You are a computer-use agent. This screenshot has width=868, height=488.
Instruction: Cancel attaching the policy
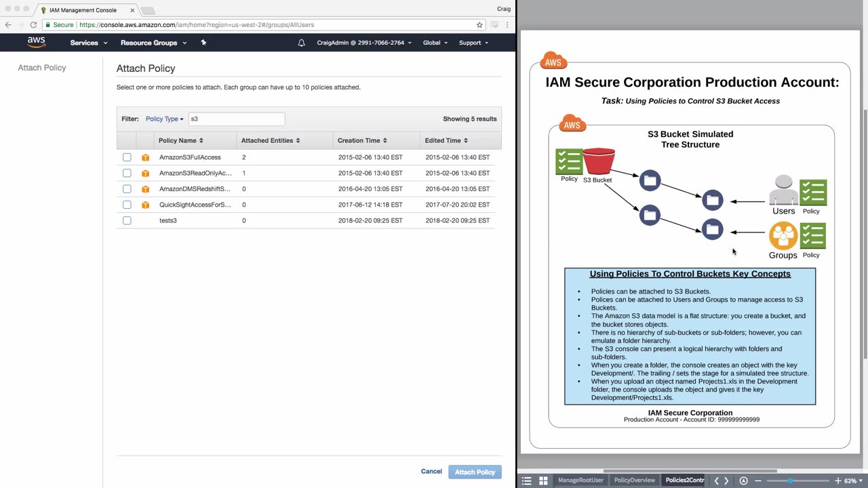[x=431, y=472]
